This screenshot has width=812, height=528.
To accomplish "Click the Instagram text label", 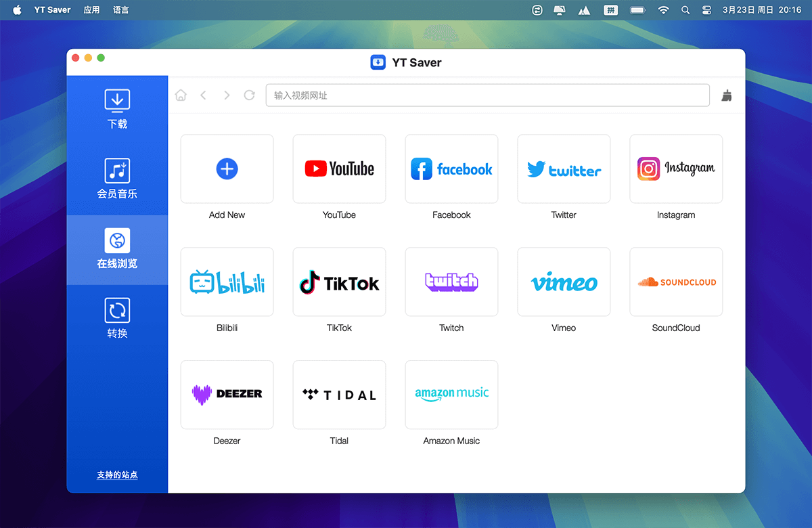I will click(676, 215).
